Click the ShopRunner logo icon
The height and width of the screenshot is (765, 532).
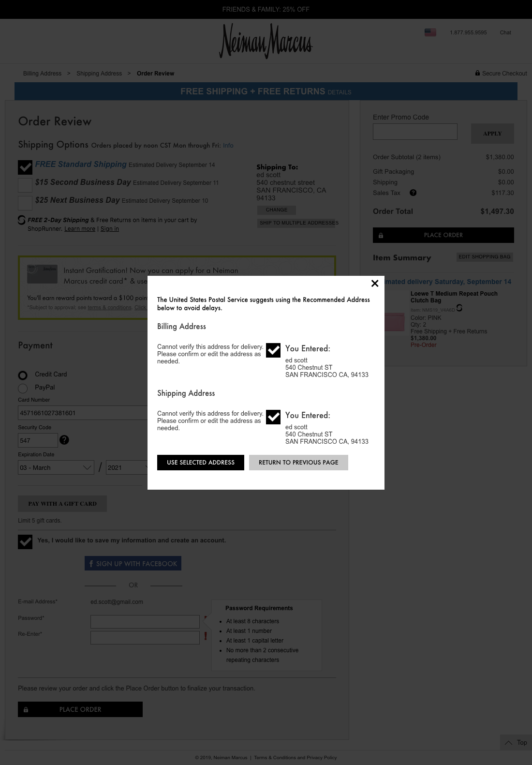22,220
